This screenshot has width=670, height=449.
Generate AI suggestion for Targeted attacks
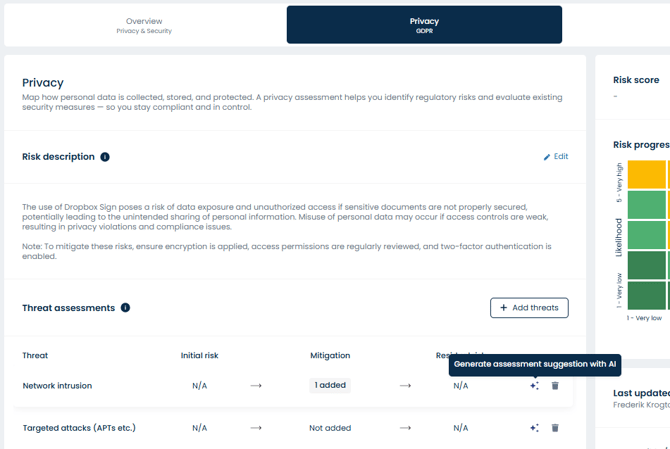click(x=534, y=428)
